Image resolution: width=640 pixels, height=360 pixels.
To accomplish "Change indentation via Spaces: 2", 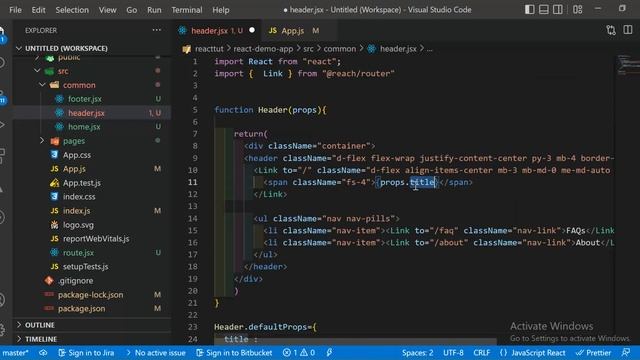I will click(x=417, y=353).
